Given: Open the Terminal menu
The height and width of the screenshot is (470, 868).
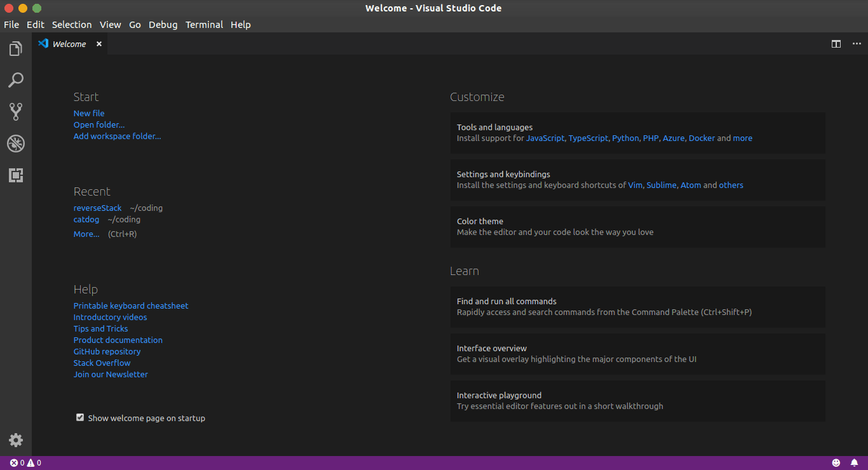Looking at the screenshot, I should pyautogui.click(x=204, y=25).
